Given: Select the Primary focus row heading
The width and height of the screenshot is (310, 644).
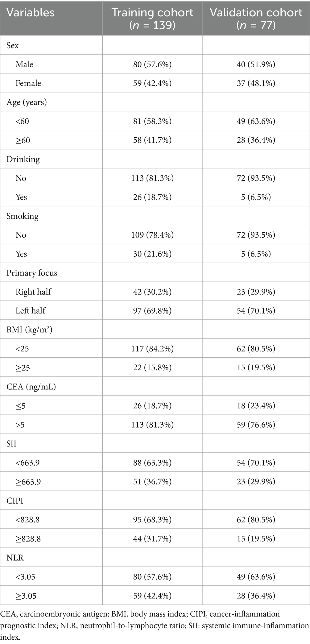Looking at the screenshot, I should (x=32, y=273).
